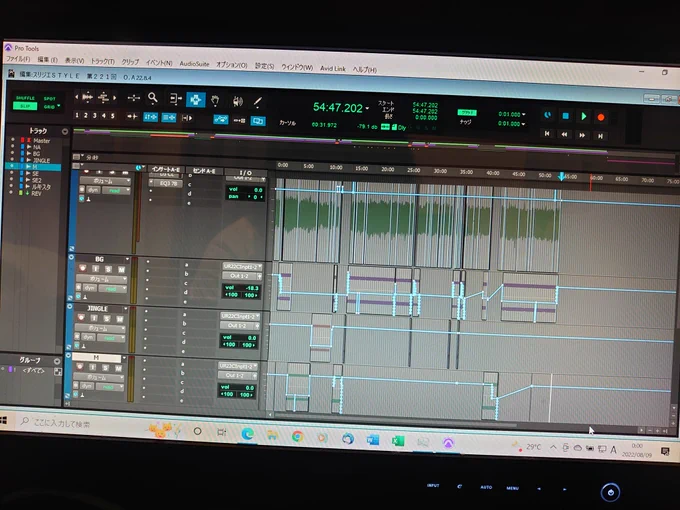This screenshot has width=680, height=510.
Task: Recall zoom preset 1
Action: pyautogui.click(x=77, y=115)
